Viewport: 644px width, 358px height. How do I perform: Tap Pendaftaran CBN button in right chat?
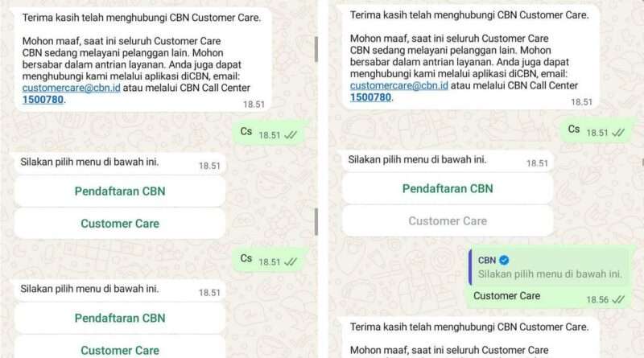pyautogui.click(x=448, y=189)
